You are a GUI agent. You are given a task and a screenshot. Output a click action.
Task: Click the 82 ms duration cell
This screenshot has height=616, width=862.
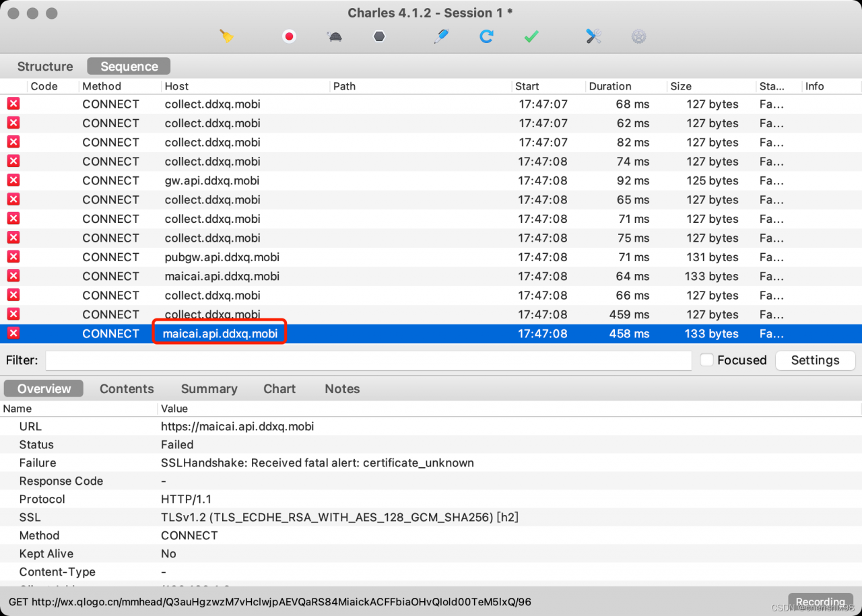click(x=633, y=142)
